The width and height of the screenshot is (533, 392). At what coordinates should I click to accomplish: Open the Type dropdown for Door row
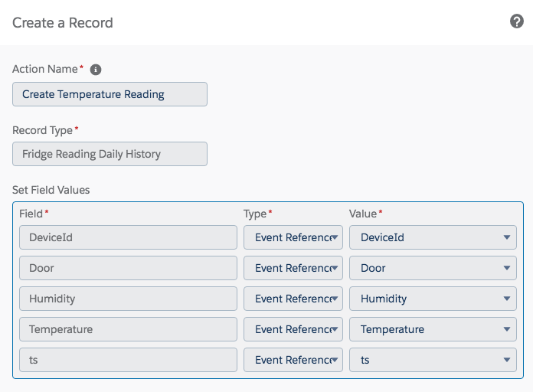[293, 268]
